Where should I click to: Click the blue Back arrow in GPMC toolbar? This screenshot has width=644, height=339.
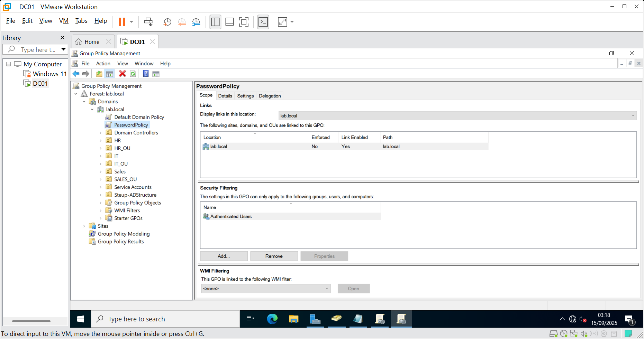pos(76,74)
